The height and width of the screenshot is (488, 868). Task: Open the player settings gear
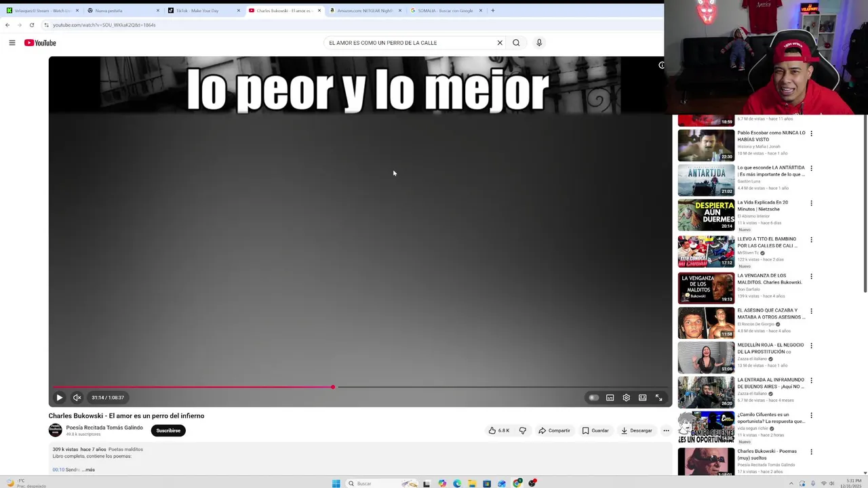626,398
